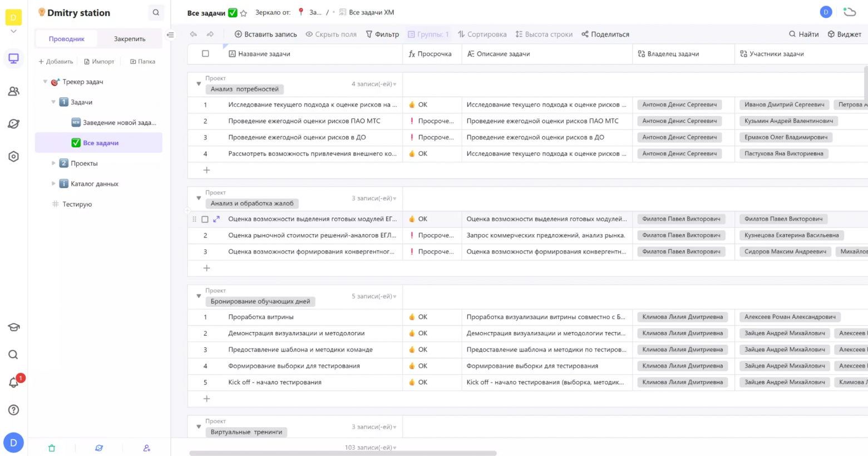The height and width of the screenshot is (456, 868).
Task: Click the contacts people icon in sidebar
Action: [x=13, y=91]
